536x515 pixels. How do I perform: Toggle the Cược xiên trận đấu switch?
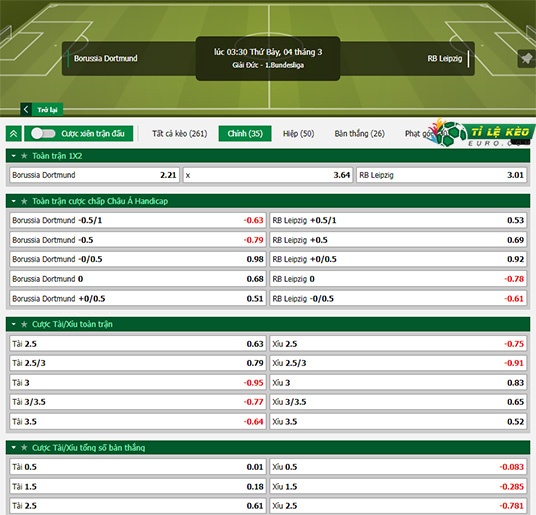pyautogui.click(x=43, y=133)
